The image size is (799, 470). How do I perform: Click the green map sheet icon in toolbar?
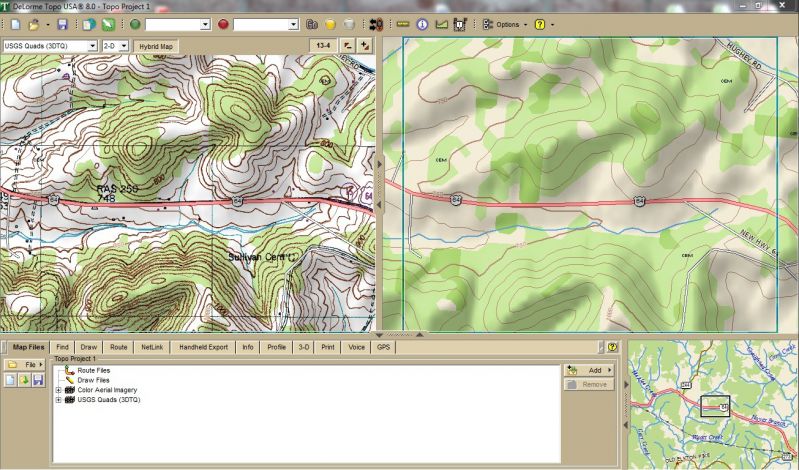pos(108,24)
